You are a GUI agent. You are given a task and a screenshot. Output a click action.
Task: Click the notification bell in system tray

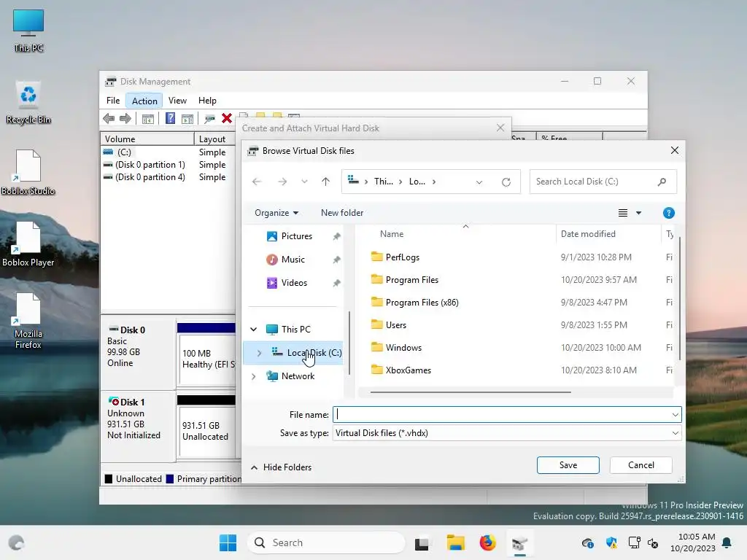tap(727, 542)
